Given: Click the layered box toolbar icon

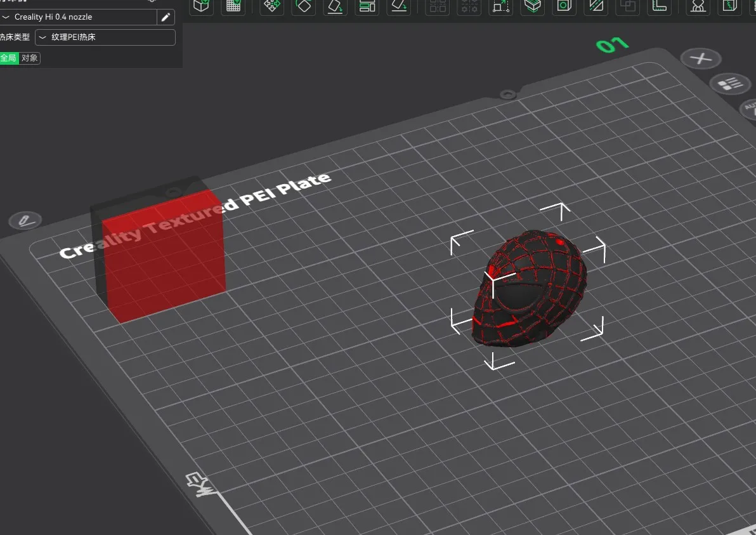Looking at the screenshot, I should [x=533, y=6].
